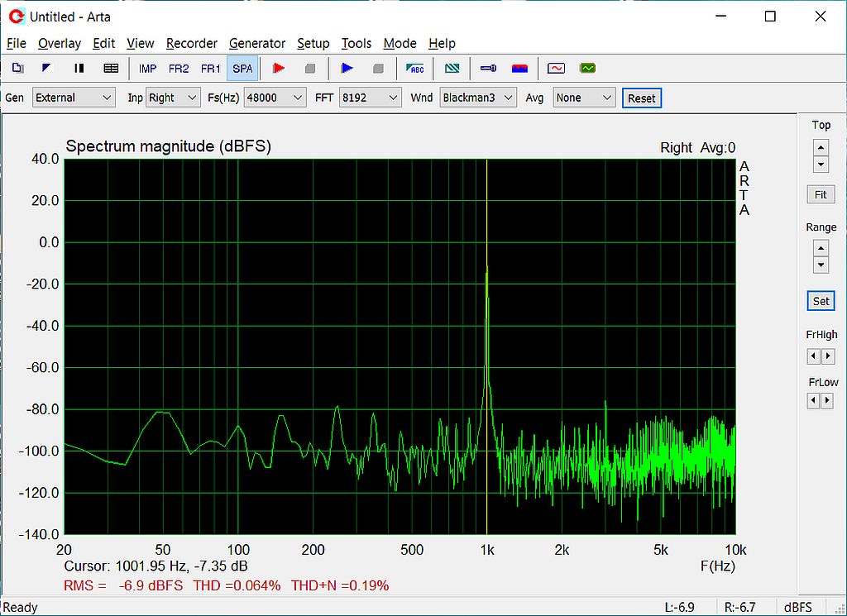Click the yellow cursor line at 1k
Viewport: 847px width, 616px height.
(x=486, y=346)
